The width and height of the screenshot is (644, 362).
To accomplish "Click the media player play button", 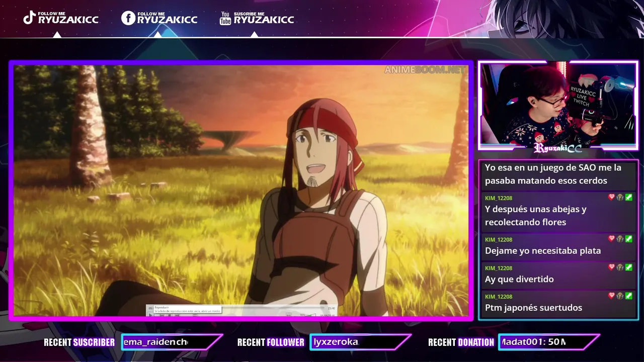I will pyautogui.click(x=151, y=315).
